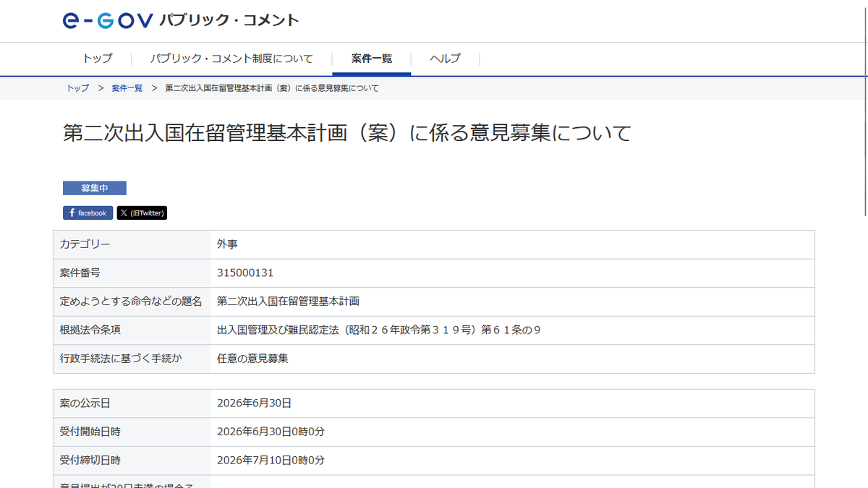The height and width of the screenshot is (488, 868).
Task: Click the 定めようとする命令などの題名 label
Action: click(131, 301)
